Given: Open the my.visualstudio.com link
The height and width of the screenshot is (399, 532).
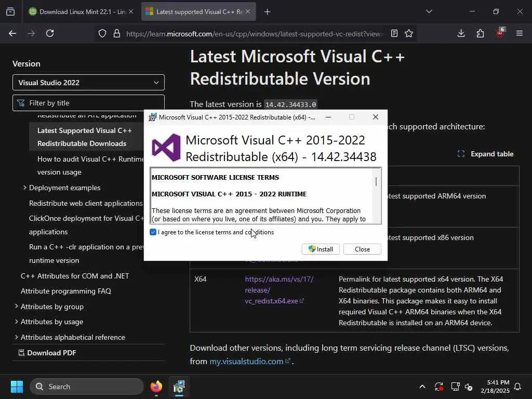Looking at the screenshot, I should [x=250, y=362].
